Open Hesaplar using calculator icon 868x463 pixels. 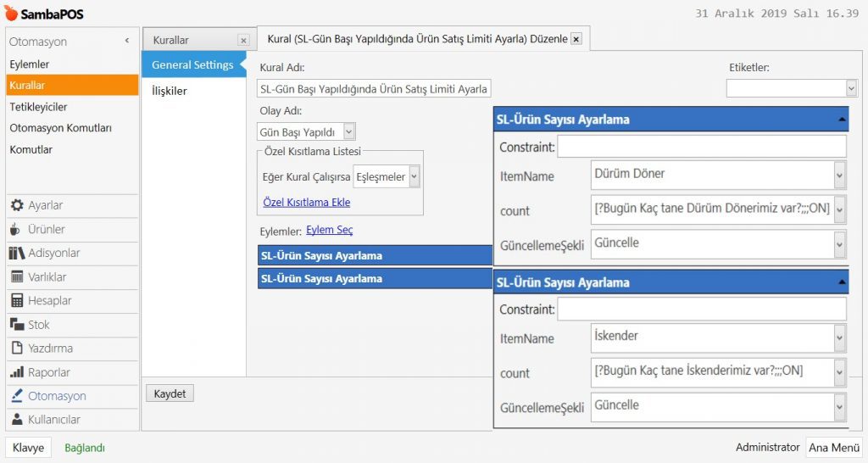click(18, 301)
